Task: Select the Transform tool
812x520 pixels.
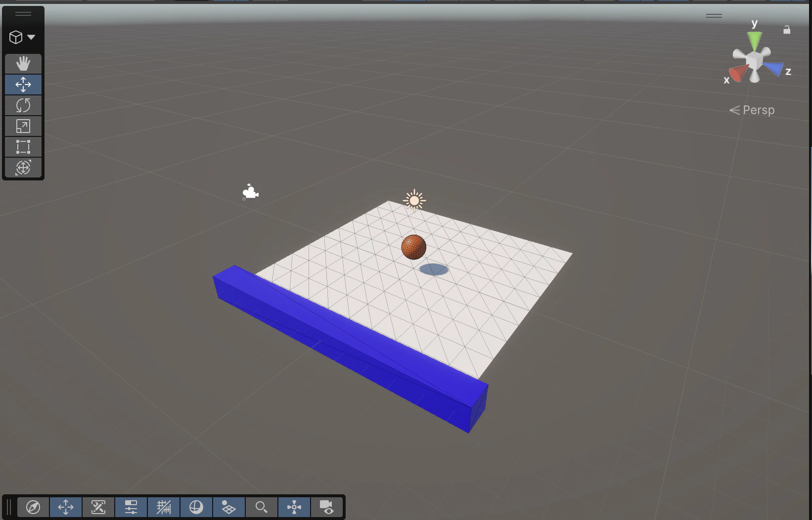Action: pos(23,168)
